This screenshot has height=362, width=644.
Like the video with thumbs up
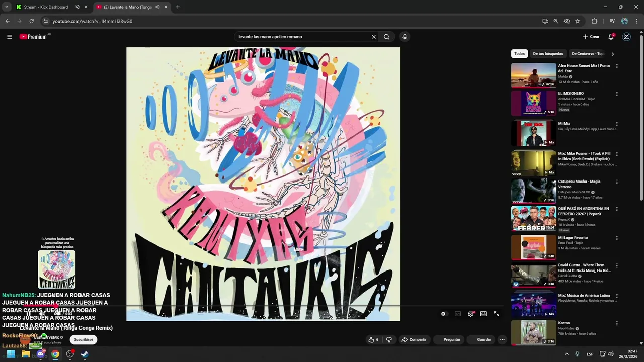pyautogui.click(x=373, y=340)
